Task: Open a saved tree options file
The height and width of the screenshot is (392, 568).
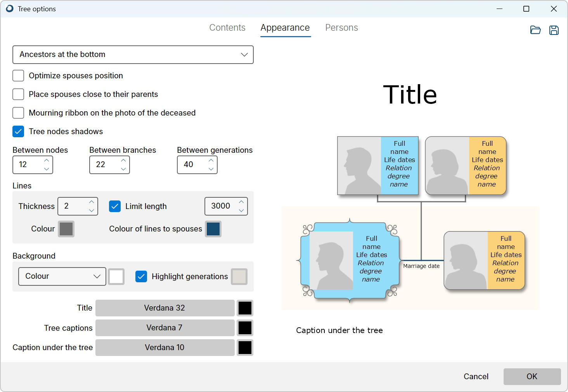Action: pyautogui.click(x=535, y=30)
